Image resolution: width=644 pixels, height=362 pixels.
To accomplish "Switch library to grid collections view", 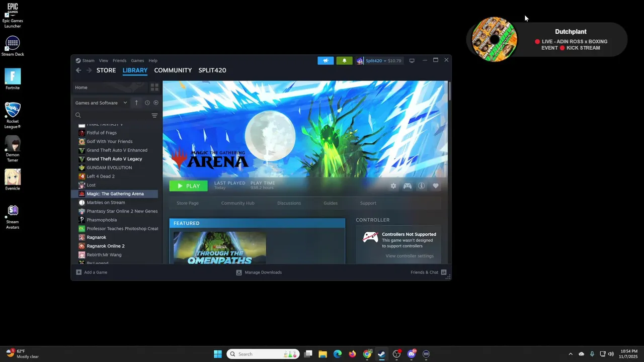I will [154, 87].
